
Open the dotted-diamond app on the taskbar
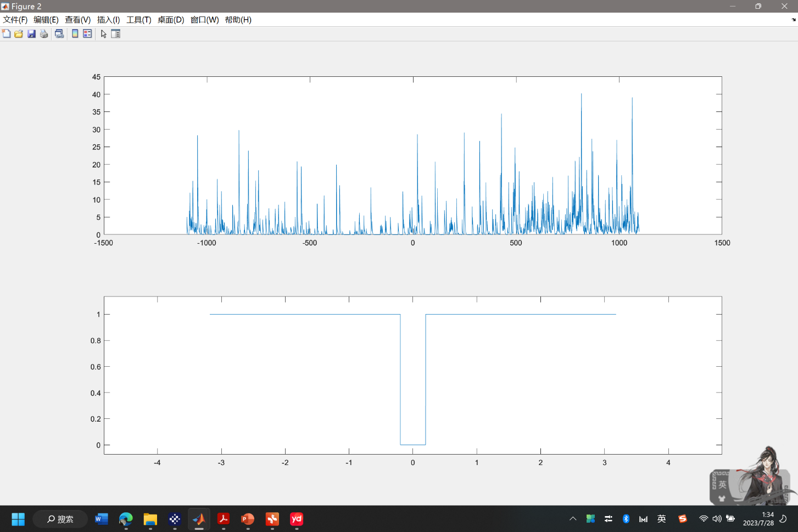coord(175,519)
